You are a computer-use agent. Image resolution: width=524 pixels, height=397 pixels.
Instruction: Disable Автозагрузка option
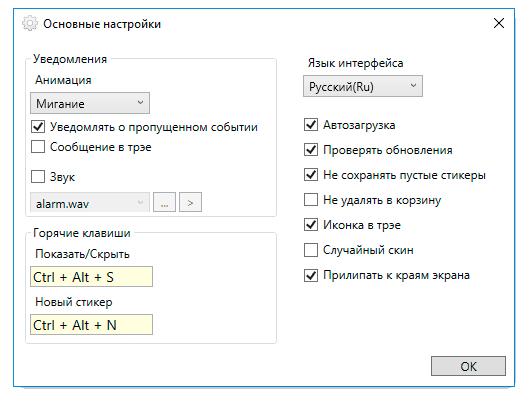311,125
